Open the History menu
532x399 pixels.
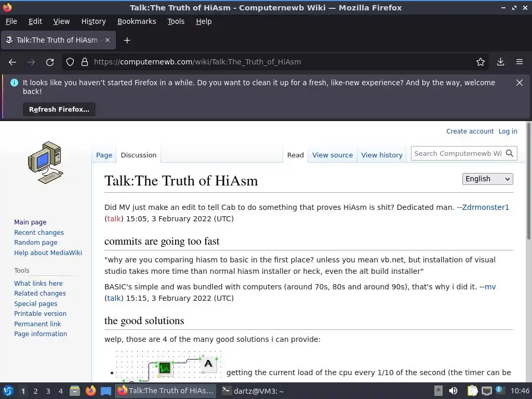click(94, 21)
